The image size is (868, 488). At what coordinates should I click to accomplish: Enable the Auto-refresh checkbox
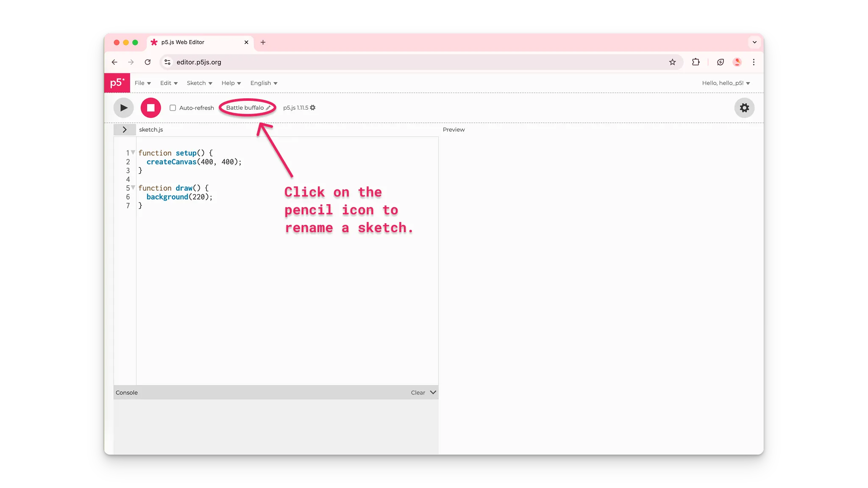coord(172,108)
